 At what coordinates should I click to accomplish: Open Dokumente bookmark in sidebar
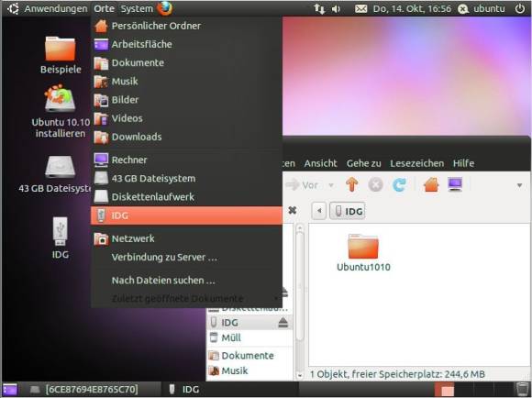coord(249,356)
